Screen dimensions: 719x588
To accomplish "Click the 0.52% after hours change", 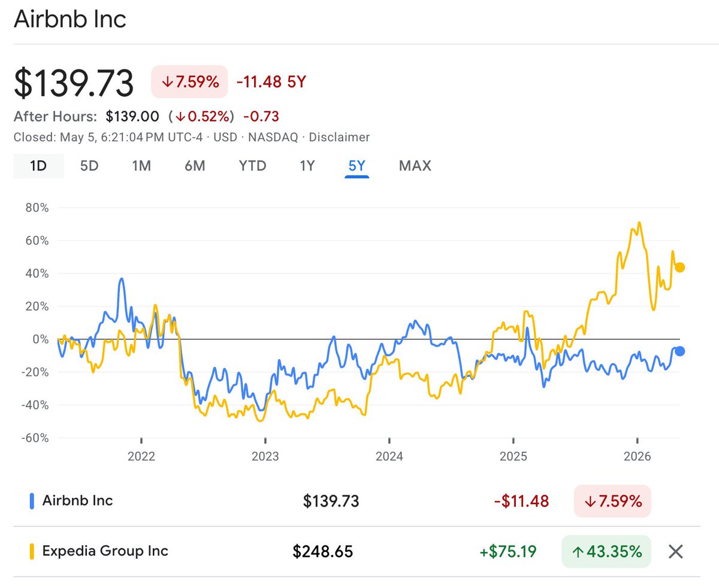I will click(x=201, y=116).
